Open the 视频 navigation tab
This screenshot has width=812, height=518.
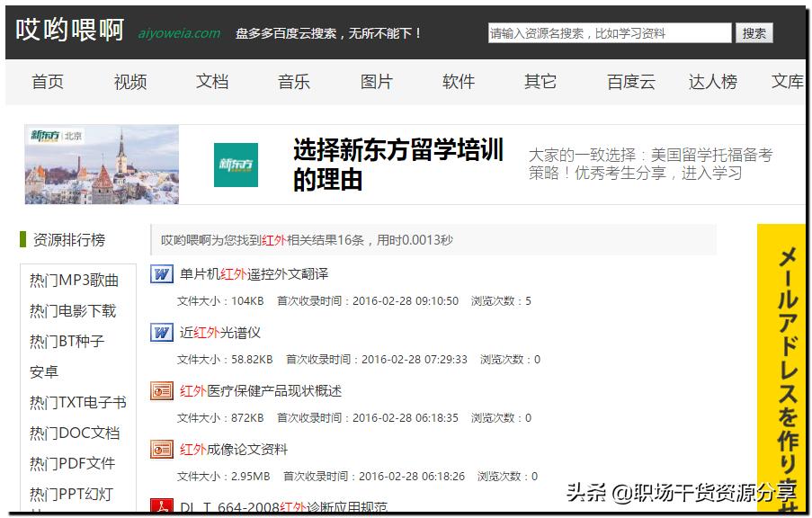(130, 82)
